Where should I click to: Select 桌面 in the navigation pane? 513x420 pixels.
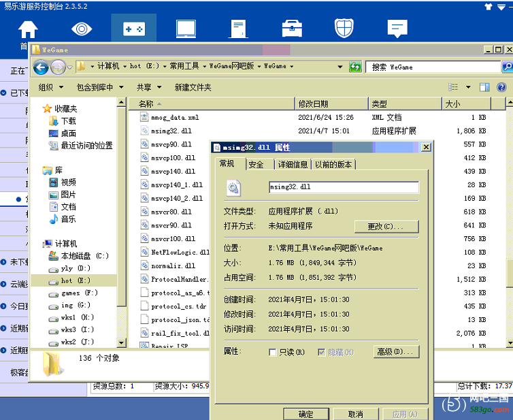click(62, 133)
